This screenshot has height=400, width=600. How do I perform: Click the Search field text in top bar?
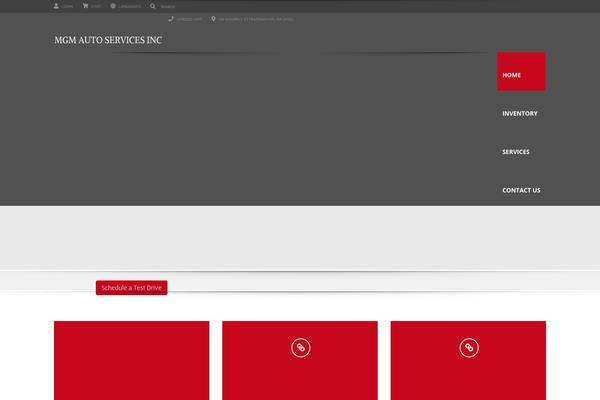[168, 7]
